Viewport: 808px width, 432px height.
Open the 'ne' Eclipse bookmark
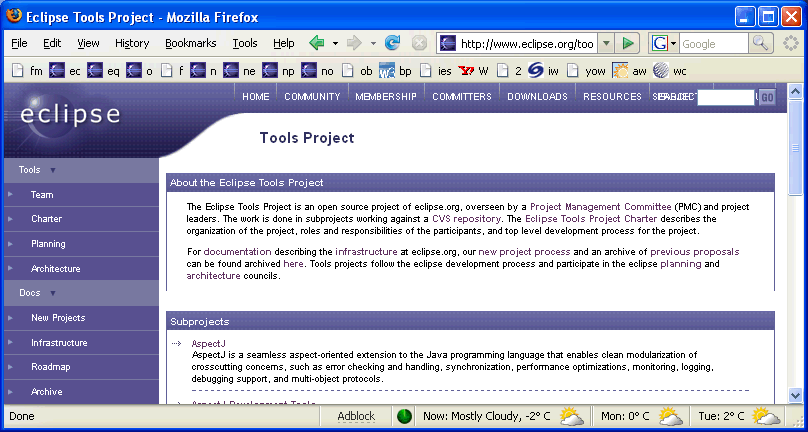pos(240,71)
